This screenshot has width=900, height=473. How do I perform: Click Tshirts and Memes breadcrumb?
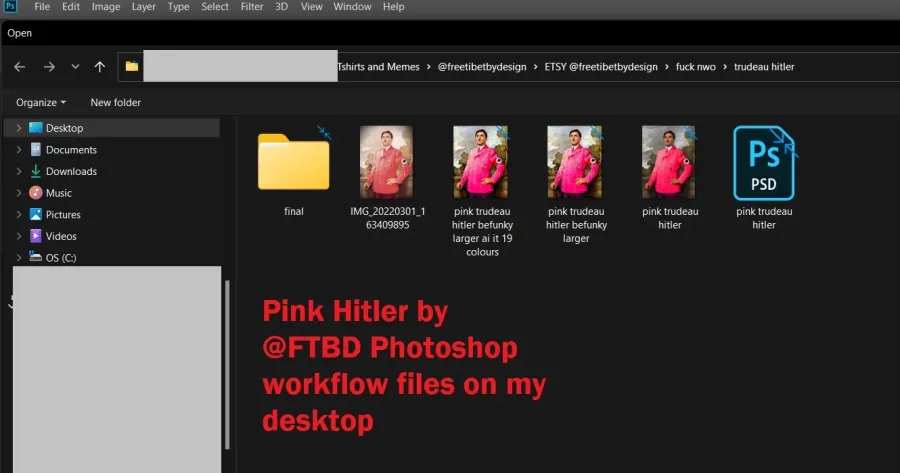[x=378, y=67]
